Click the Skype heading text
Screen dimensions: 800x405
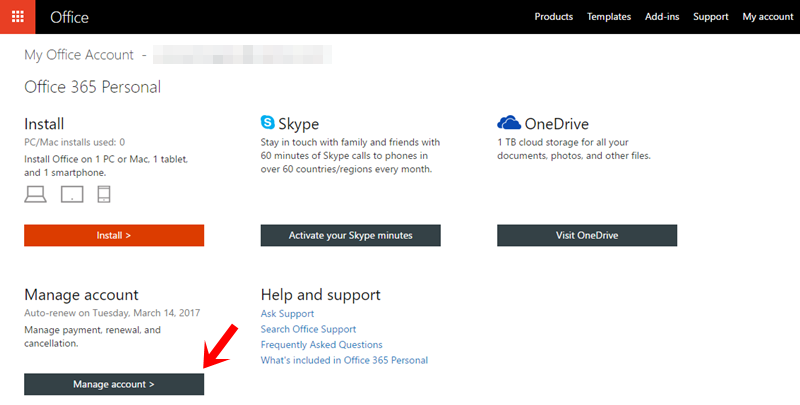[298, 123]
